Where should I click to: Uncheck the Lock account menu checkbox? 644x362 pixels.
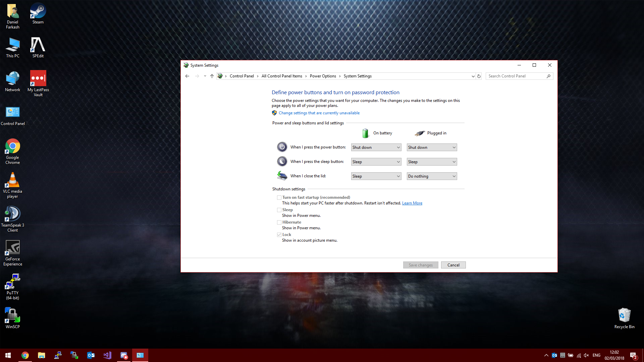click(x=279, y=235)
